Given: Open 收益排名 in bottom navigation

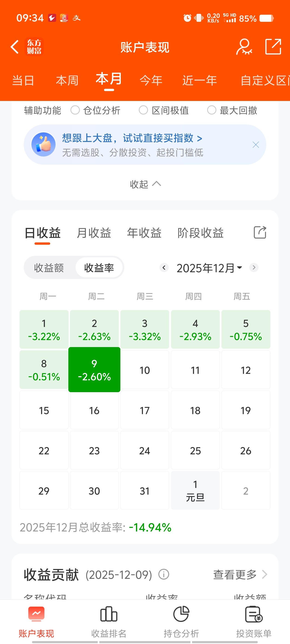Looking at the screenshot, I should (x=109, y=621).
